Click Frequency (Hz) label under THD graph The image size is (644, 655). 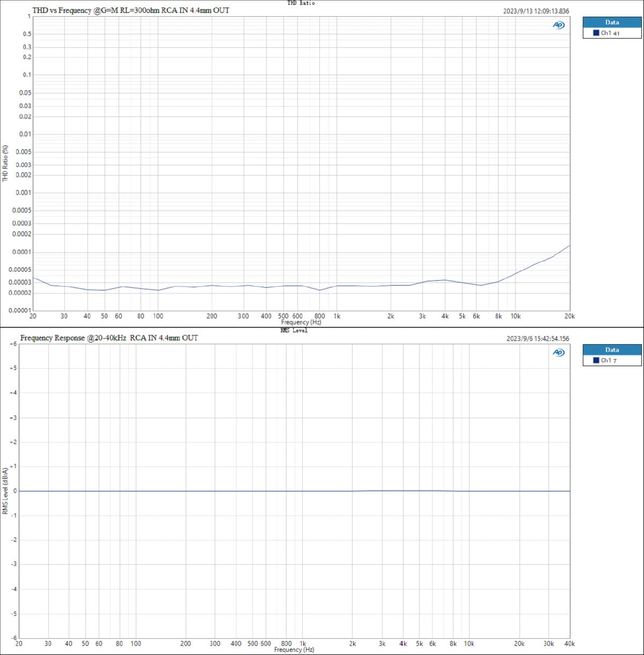301,322
